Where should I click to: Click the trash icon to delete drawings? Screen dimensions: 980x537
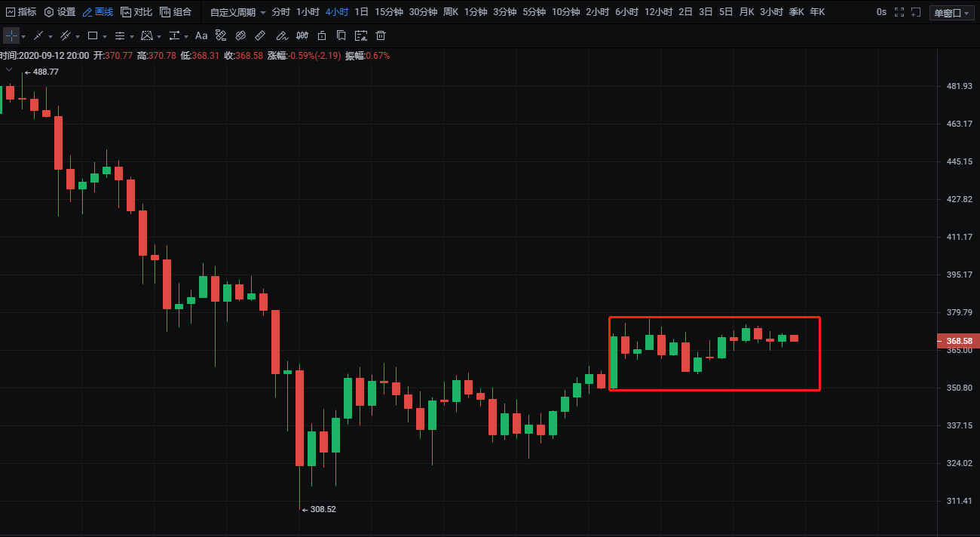[x=381, y=36]
